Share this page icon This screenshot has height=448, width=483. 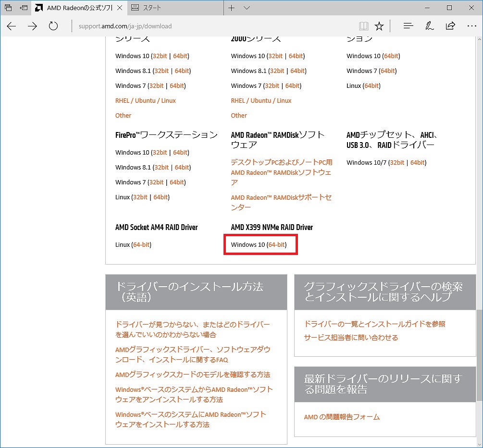coord(450,26)
